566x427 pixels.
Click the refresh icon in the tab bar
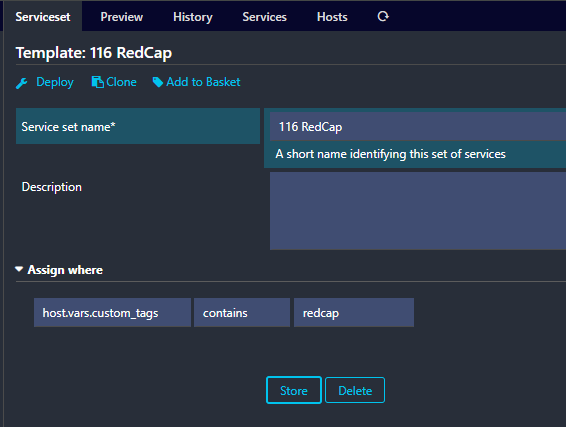point(383,17)
